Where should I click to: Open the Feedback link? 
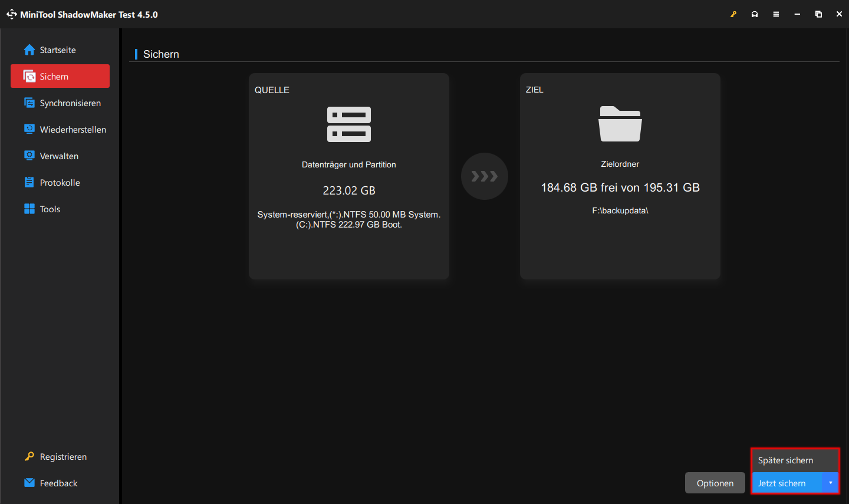[51, 483]
